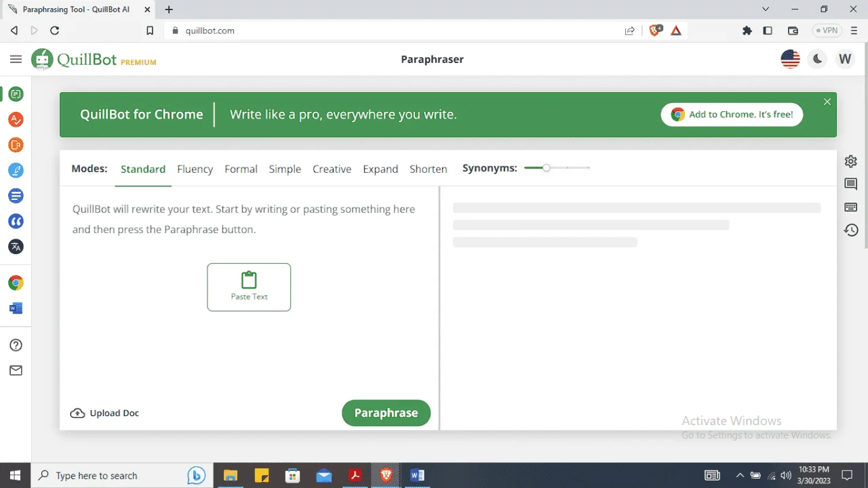Click in the paraphraser text input area
The width and height of the screenshot is (868, 488).
click(x=249, y=291)
